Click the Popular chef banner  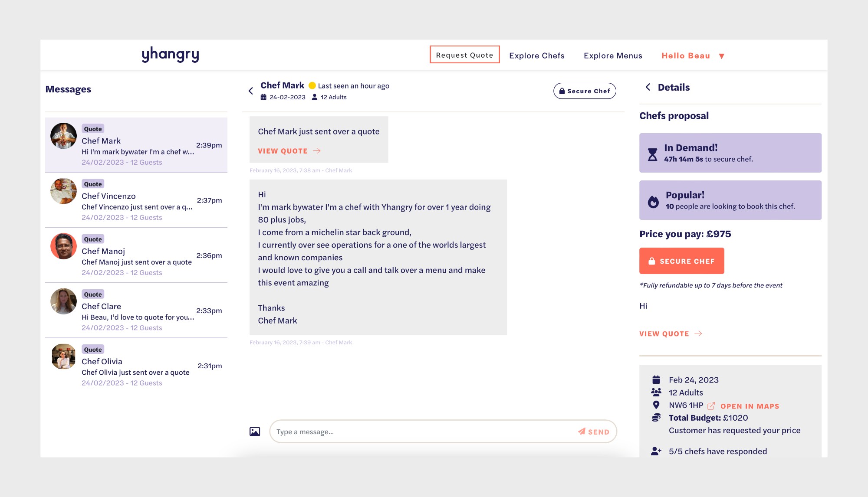730,200
